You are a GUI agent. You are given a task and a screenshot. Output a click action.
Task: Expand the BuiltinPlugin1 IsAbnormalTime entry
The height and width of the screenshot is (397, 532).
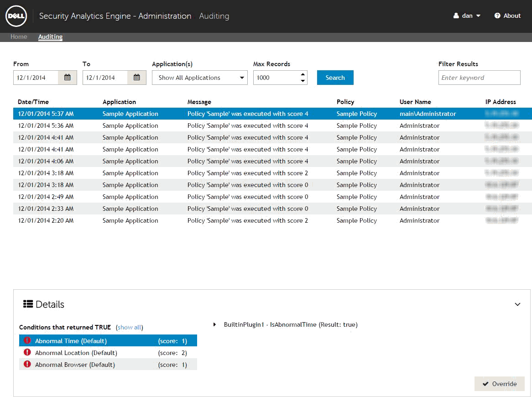(214, 325)
